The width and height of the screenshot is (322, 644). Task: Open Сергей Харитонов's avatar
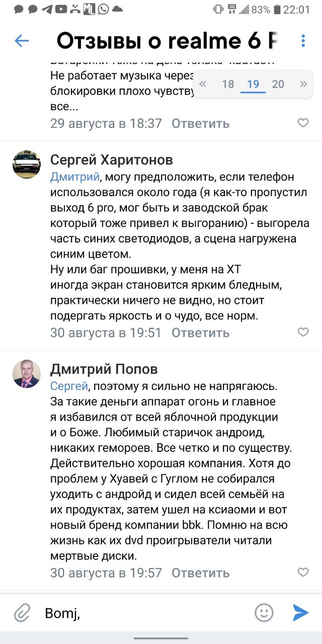click(27, 164)
